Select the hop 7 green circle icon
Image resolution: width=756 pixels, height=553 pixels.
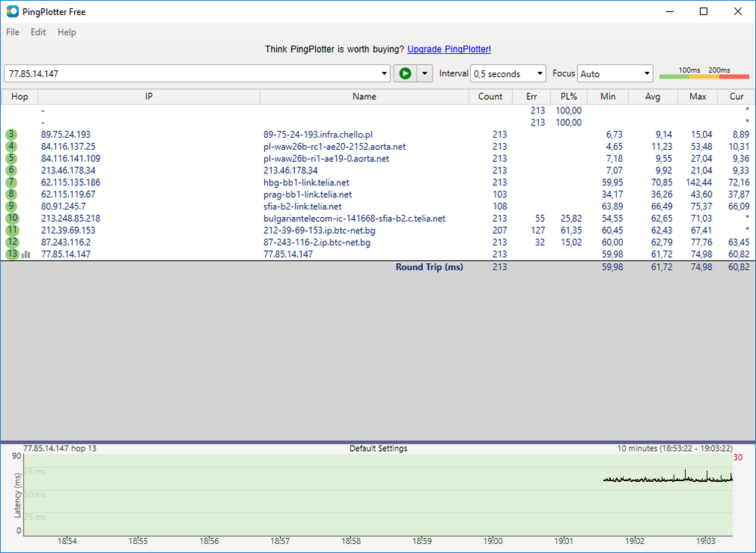(x=11, y=182)
